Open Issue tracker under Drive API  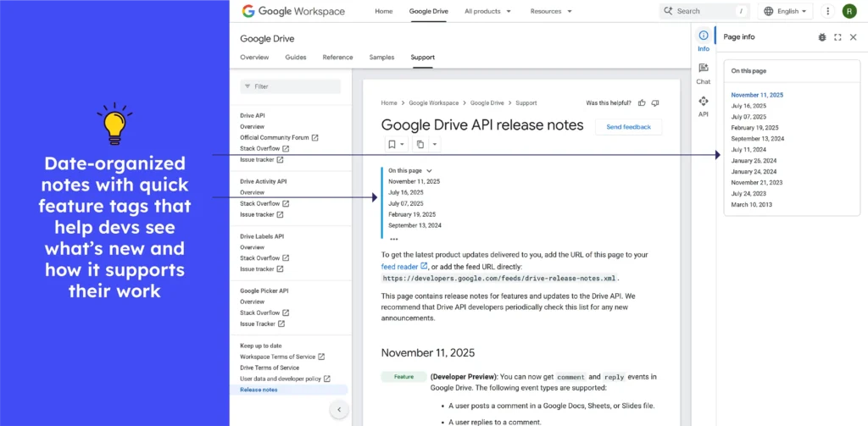click(x=262, y=159)
